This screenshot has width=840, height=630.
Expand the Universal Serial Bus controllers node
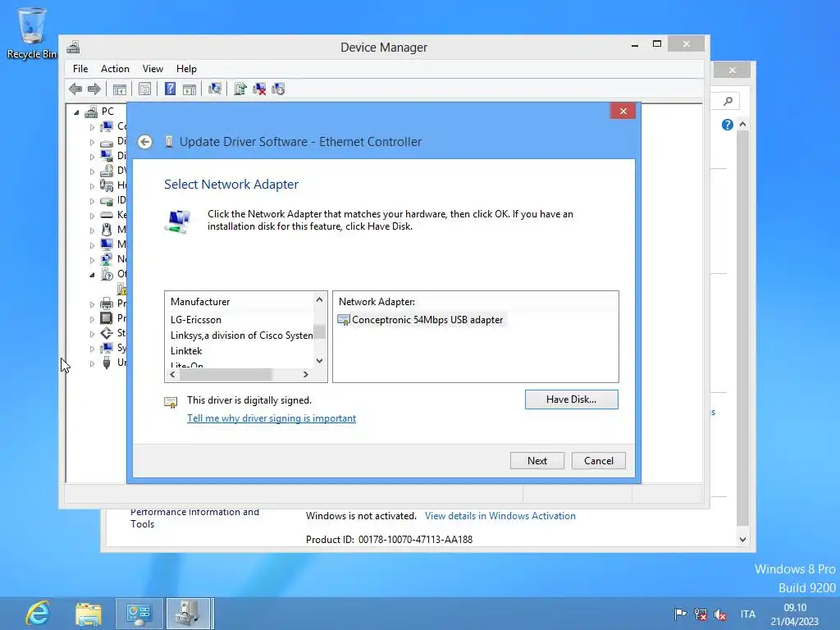[92, 363]
